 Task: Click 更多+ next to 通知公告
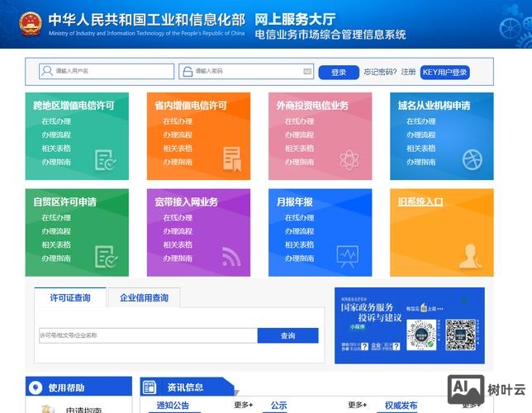tap(243, 405)
